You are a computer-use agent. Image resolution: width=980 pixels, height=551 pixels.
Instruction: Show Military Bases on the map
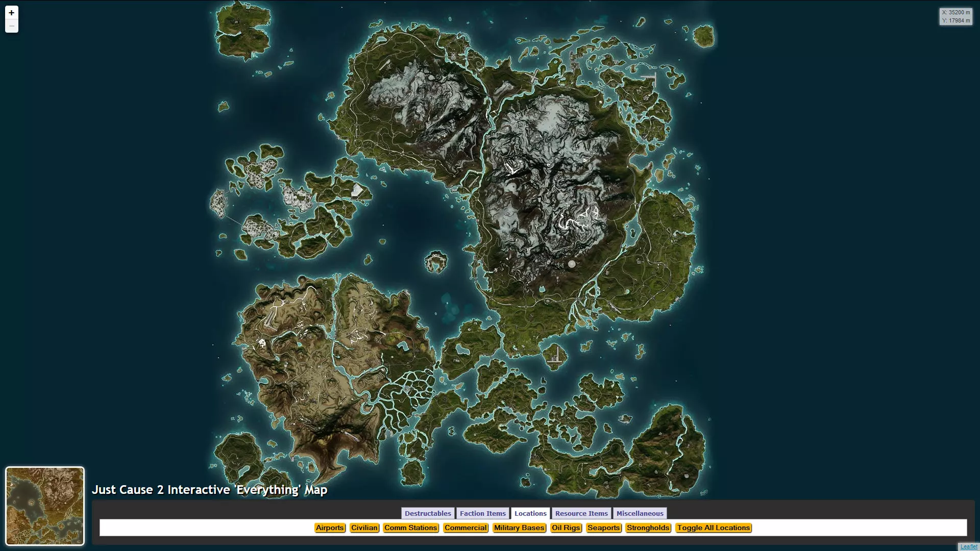[x=519, y=528]
